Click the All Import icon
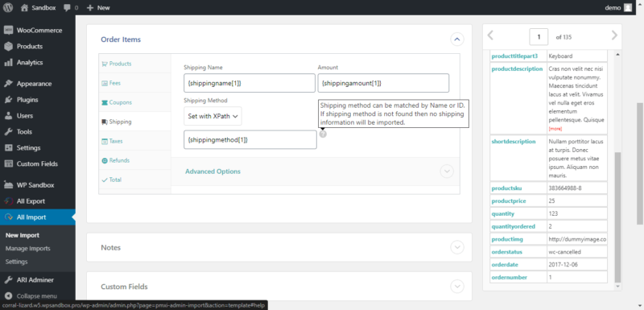Viewport: 644px width, 310px height. tap(8, 217)
